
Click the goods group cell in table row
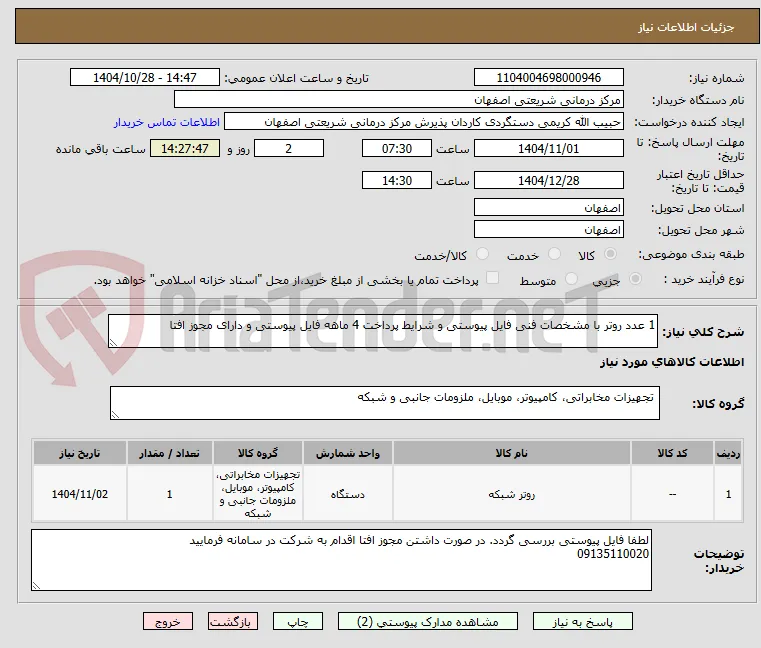[x=258, y=494]
